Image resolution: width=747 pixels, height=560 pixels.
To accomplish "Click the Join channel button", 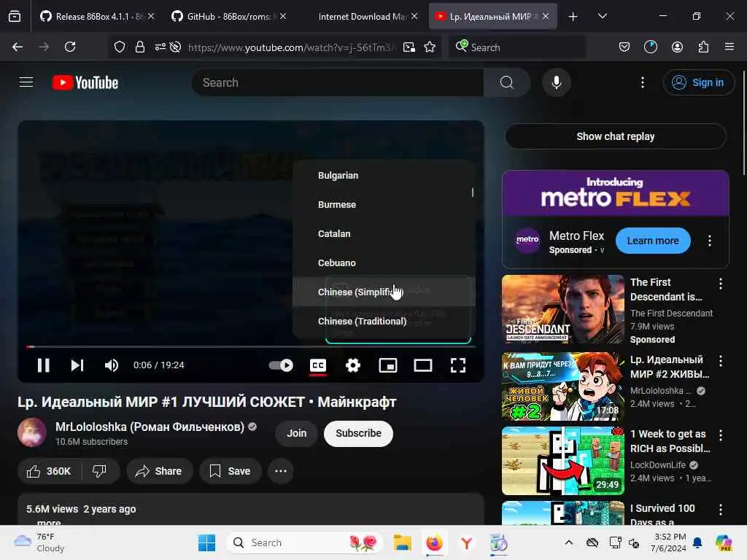I will (296, 433).
